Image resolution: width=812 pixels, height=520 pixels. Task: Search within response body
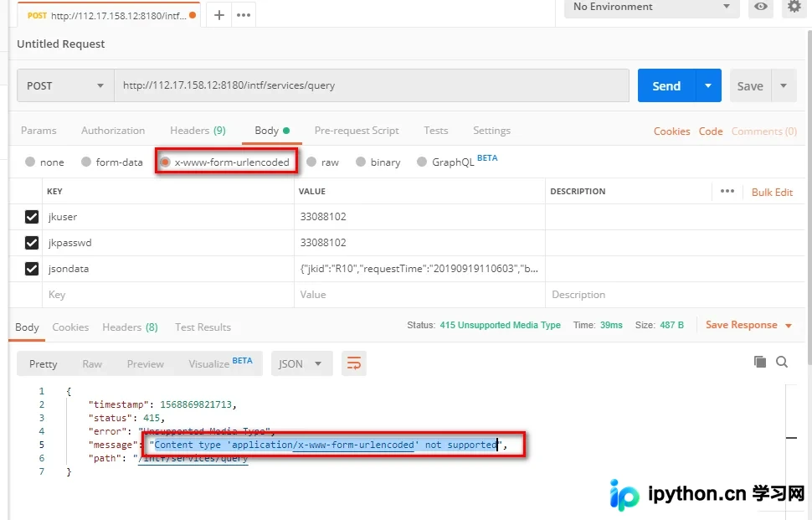click(x=782, y=362)
